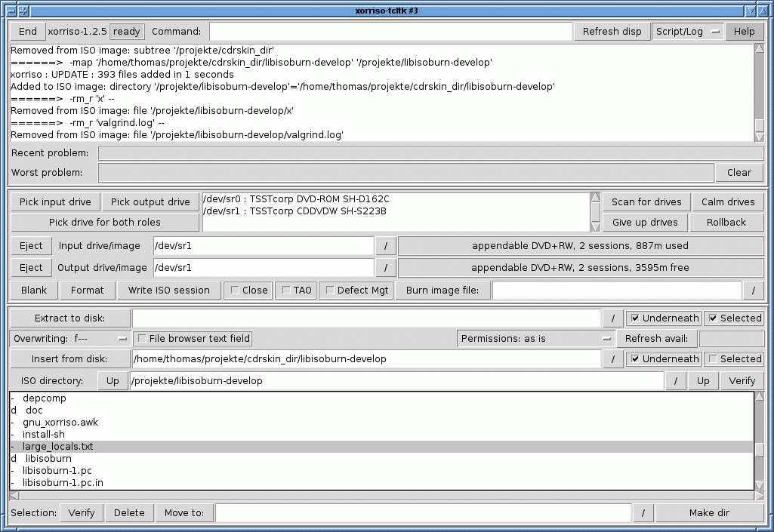Open slash browser for ISO directory

(676, 382)
